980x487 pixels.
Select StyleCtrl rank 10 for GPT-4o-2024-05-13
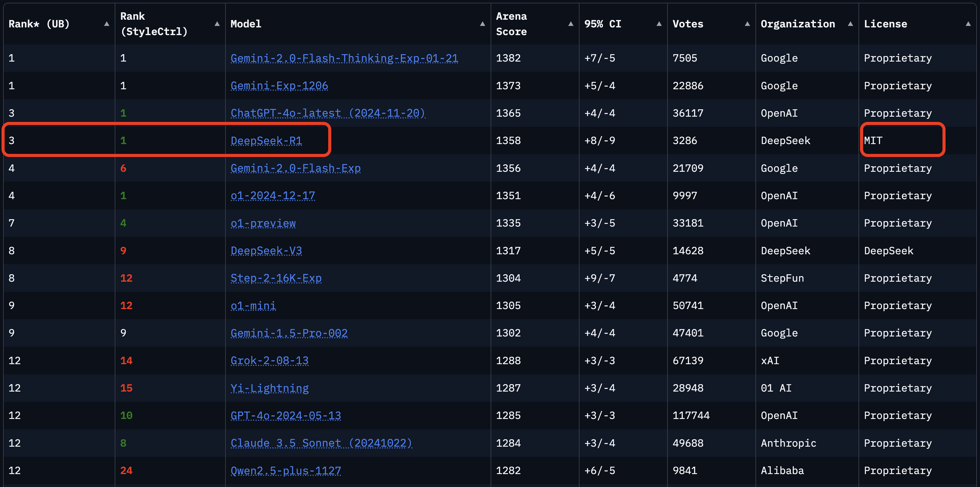tap(126, 415)
